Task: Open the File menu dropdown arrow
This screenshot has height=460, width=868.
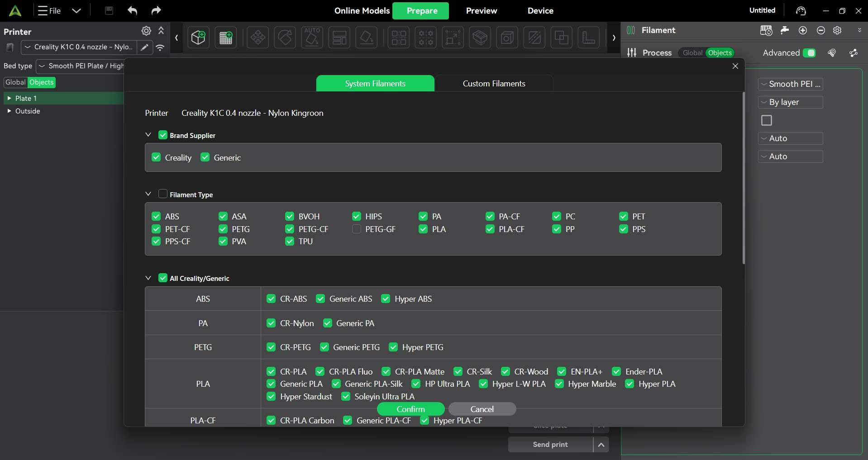Action: (76, 10)
